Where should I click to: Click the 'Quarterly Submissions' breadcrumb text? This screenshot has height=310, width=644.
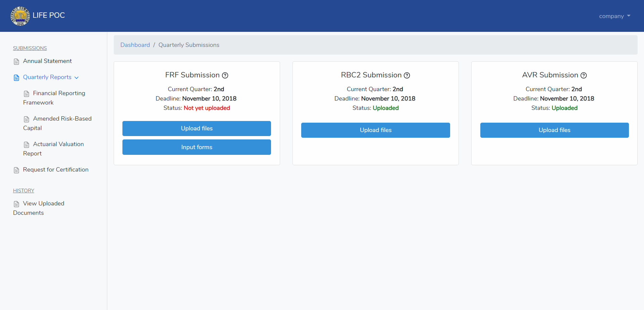(x=189, y=45)
